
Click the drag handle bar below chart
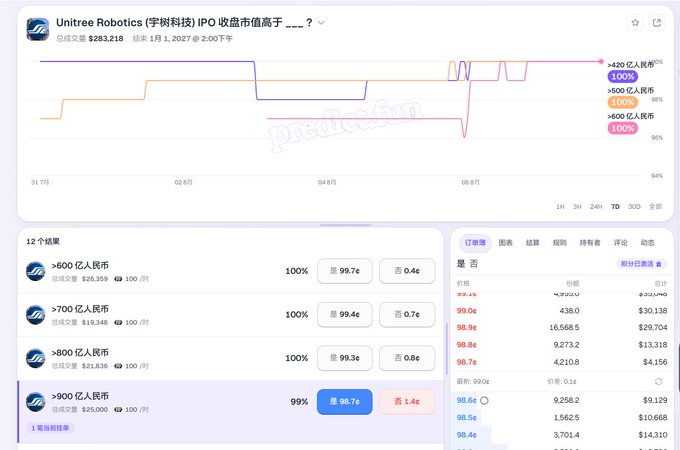[x=346, y=225]
